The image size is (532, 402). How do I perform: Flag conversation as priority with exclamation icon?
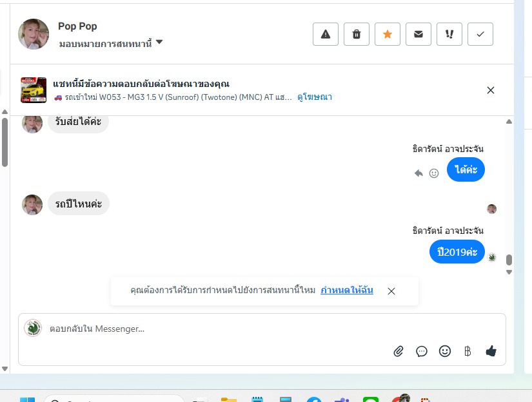449,34
